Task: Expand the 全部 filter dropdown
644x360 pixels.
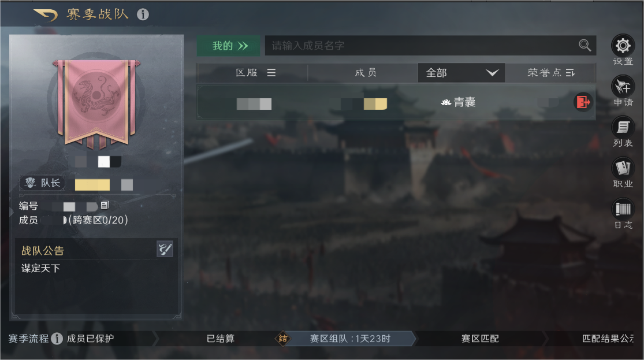Action: click(x=461, y=73)
